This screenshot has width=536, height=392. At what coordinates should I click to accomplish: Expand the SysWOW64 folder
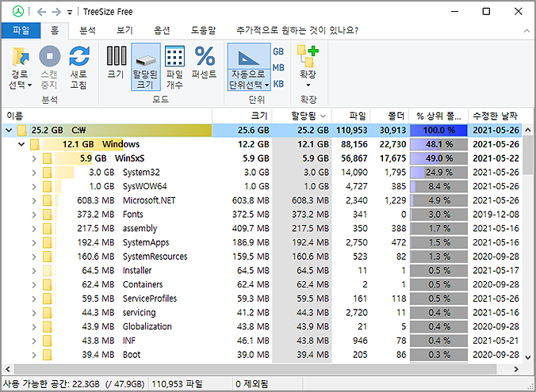point(34,186)
